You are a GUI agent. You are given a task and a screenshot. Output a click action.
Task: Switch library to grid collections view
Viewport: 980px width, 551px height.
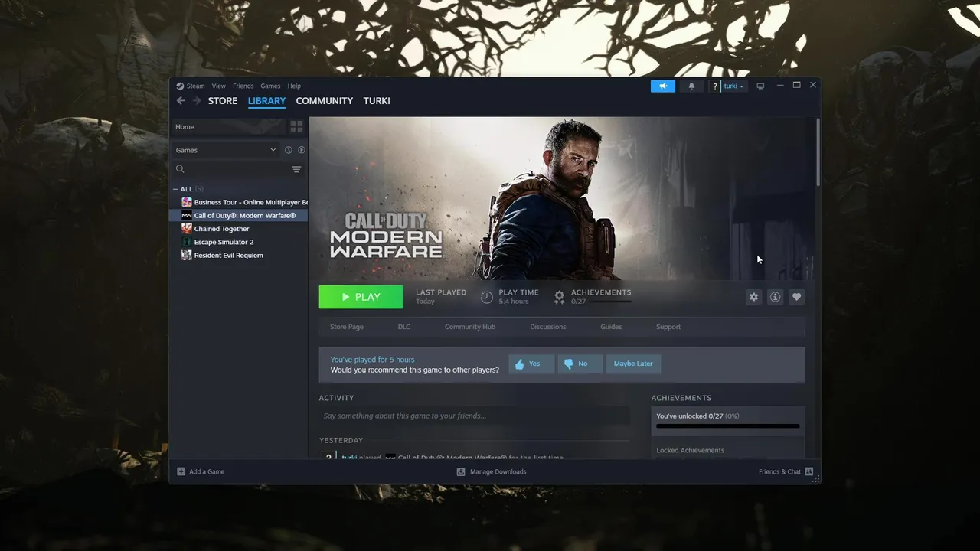pos(296,126)
